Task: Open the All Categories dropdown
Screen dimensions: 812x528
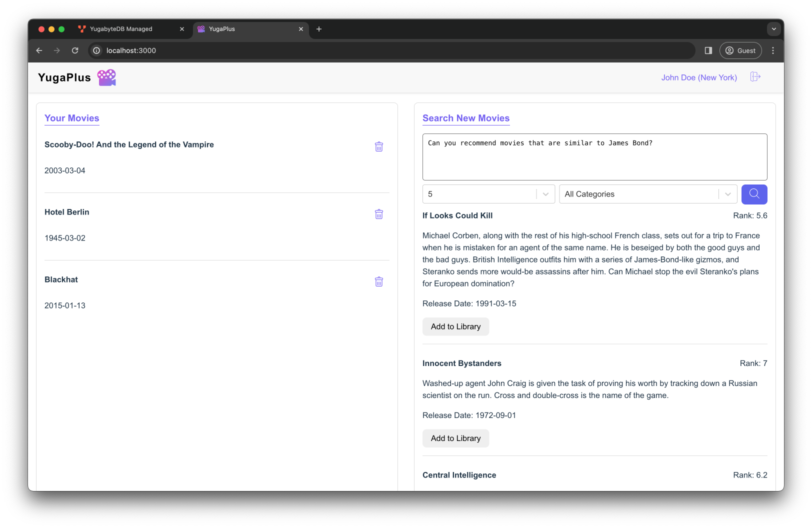Action: 647,194
